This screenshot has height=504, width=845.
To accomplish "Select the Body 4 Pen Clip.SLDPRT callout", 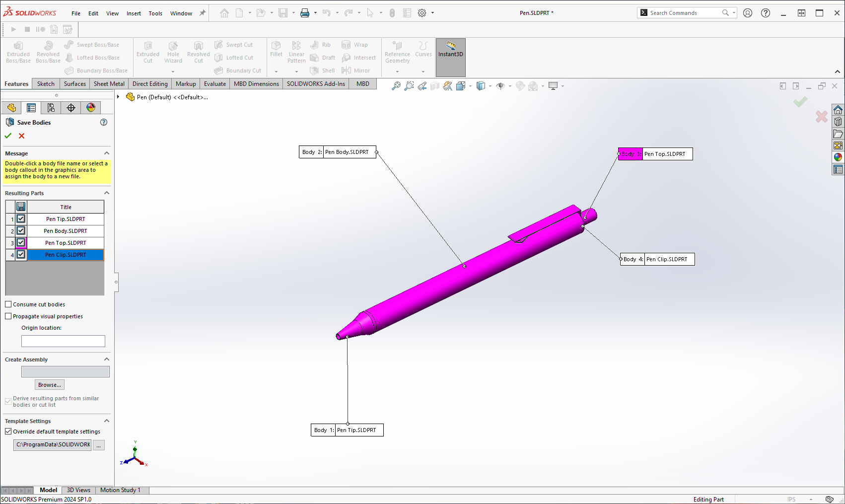I will (657, 259).
